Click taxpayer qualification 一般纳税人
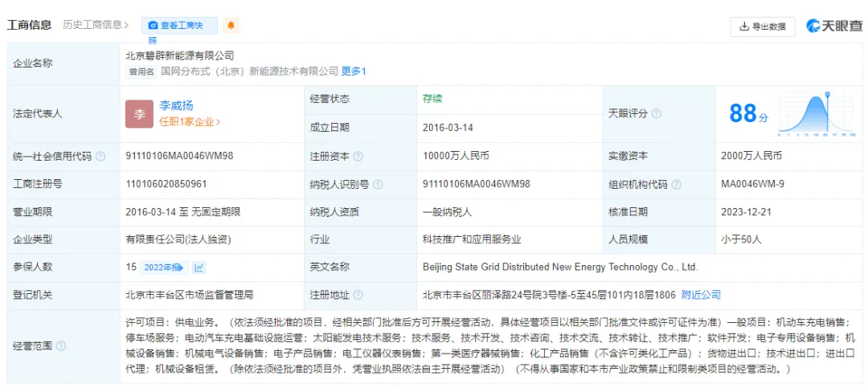This screenshot has height=388, width=868. [448, 212]
